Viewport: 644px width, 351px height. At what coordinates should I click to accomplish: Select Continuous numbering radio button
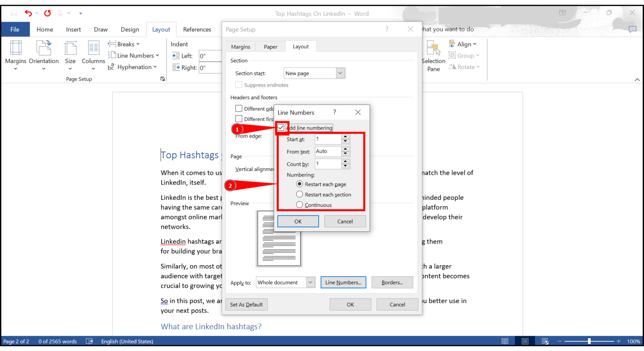[300, 205]
